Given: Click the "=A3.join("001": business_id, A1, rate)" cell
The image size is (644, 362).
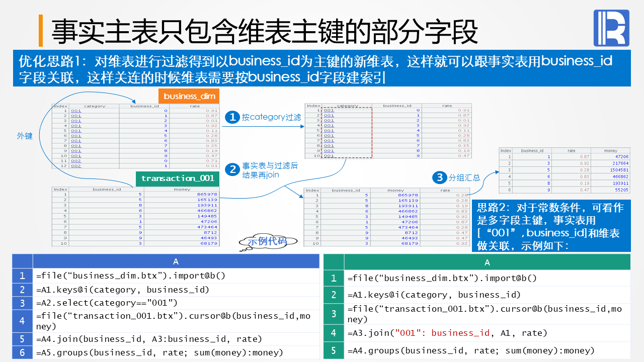Looking at the screenshot, I should (x=487, y=333).
